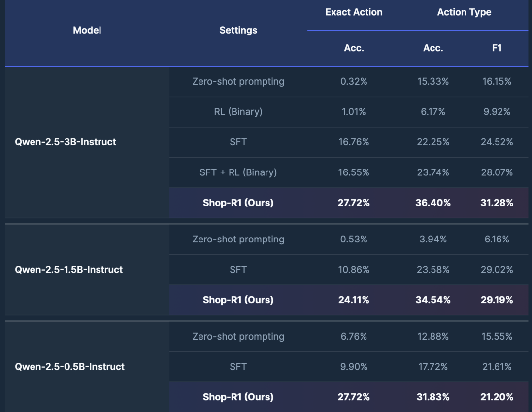Image resolution: width=532 pixels, height=412 pixels.
Task: Click the 21.20% F1 value
Action: 497,397
